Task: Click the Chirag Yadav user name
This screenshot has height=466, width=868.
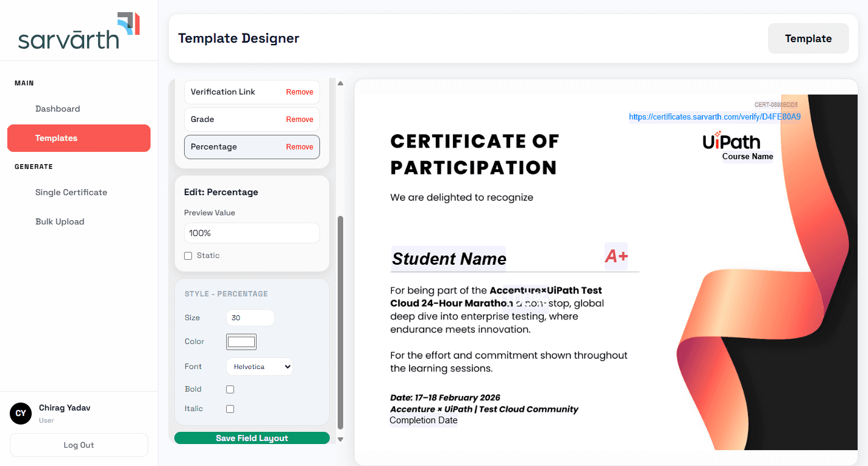Action: (x=65, y=407)
